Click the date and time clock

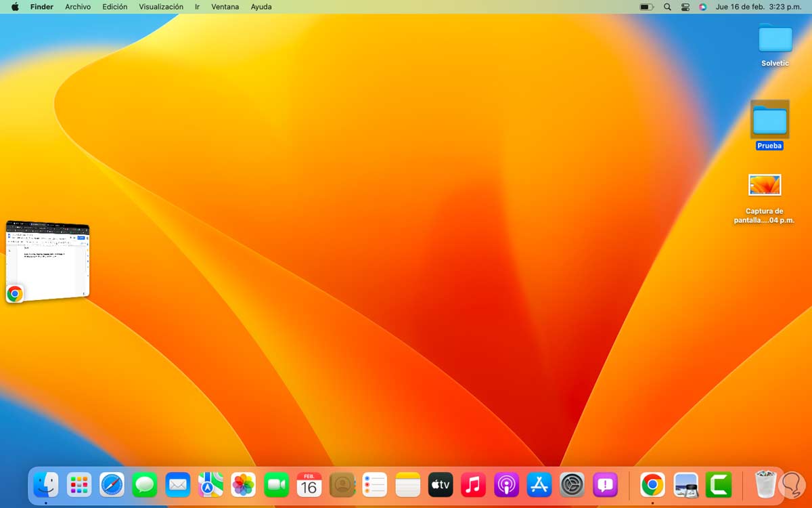coord(759,7)
